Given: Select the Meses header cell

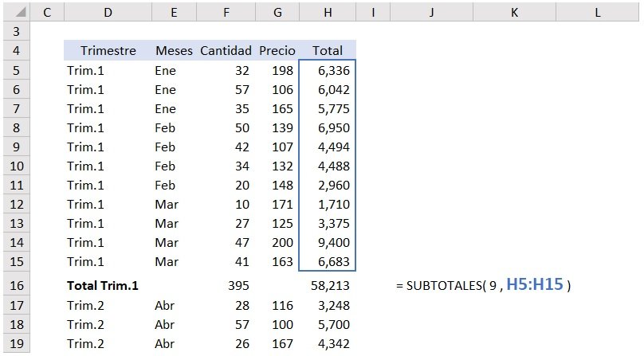Looking at the screenshot, I should tap(174, 51).
